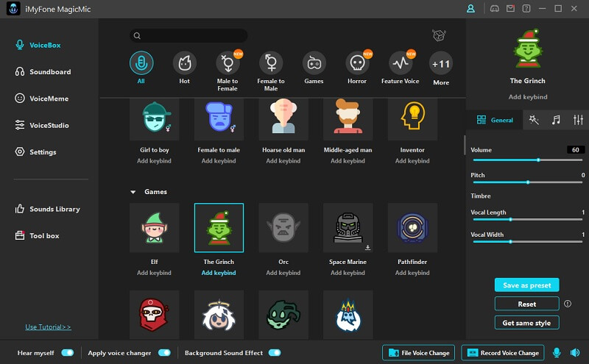Open the Use Tutorial link
Image resolution: width=589 pixels, height=364 pixels.
(x=48, y=326)
